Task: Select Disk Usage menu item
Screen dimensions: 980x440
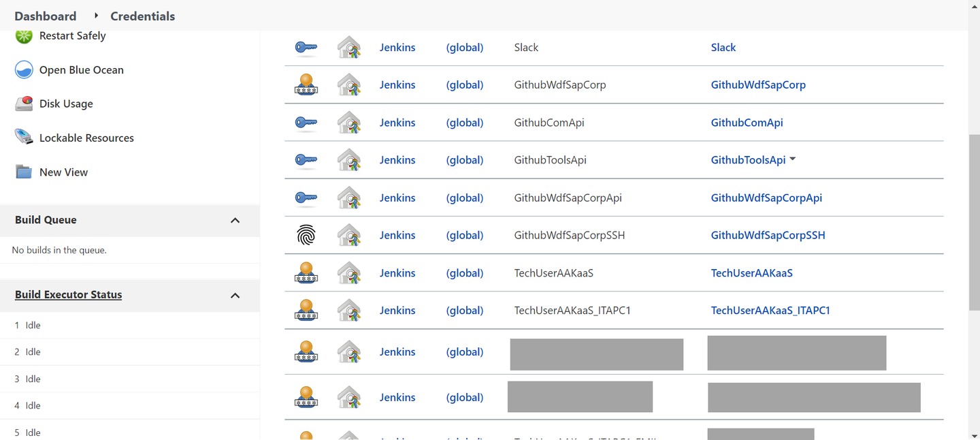Action: pos(66,104)
